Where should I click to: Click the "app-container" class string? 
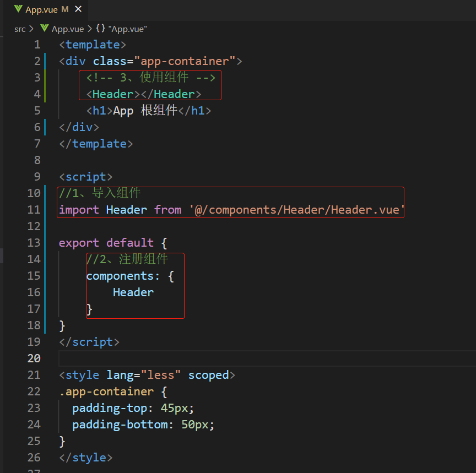(185, 61)
